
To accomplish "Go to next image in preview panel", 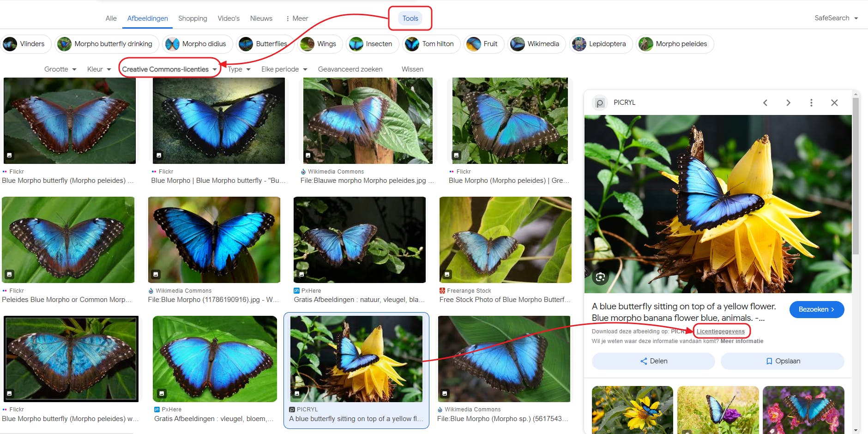I will [788, 102].
